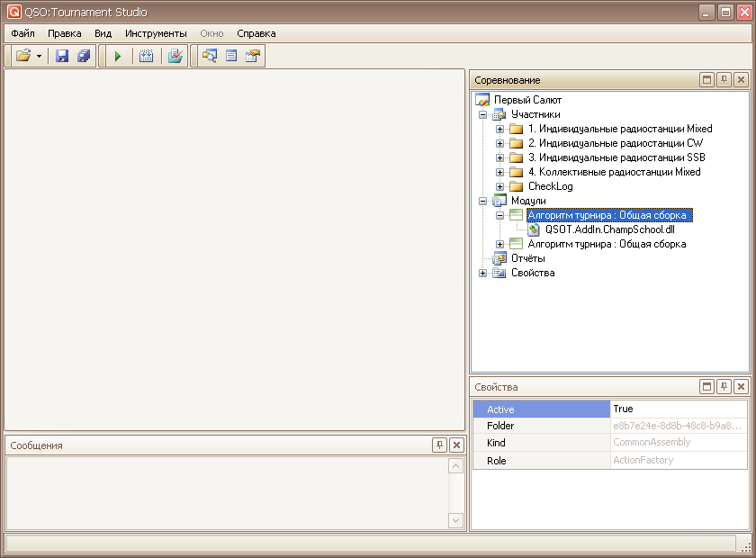Click the open folder toolbar icon

(23, 56)
